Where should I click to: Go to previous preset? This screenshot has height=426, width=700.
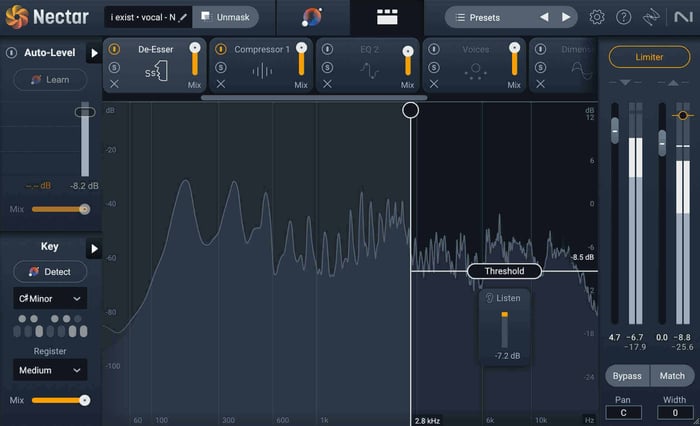coord(544,17)
